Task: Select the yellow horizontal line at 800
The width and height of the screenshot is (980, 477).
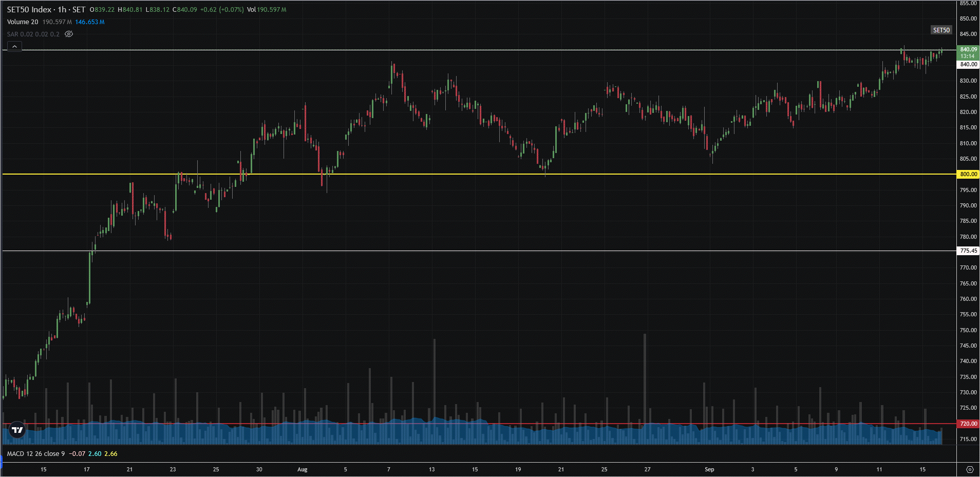Action: coord(462,174)
